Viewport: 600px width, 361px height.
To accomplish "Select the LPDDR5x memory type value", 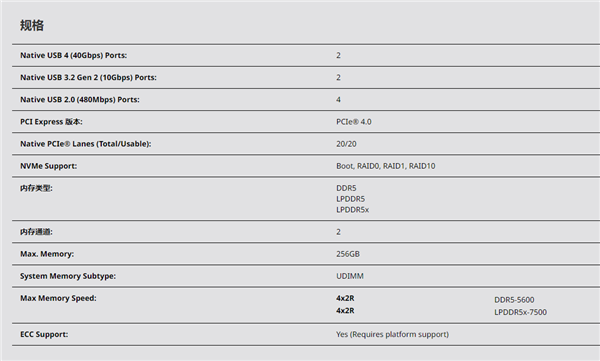I will click(352, 210).
